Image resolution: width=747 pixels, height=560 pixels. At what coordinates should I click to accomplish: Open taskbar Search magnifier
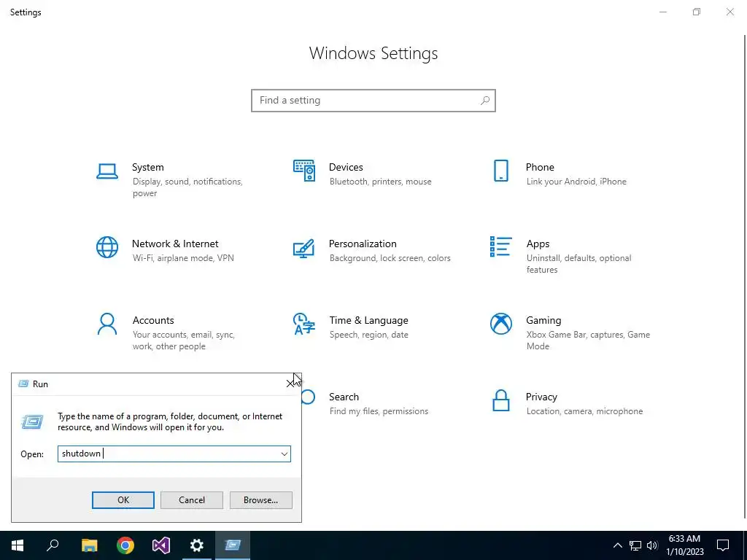[x=53, y=545]
